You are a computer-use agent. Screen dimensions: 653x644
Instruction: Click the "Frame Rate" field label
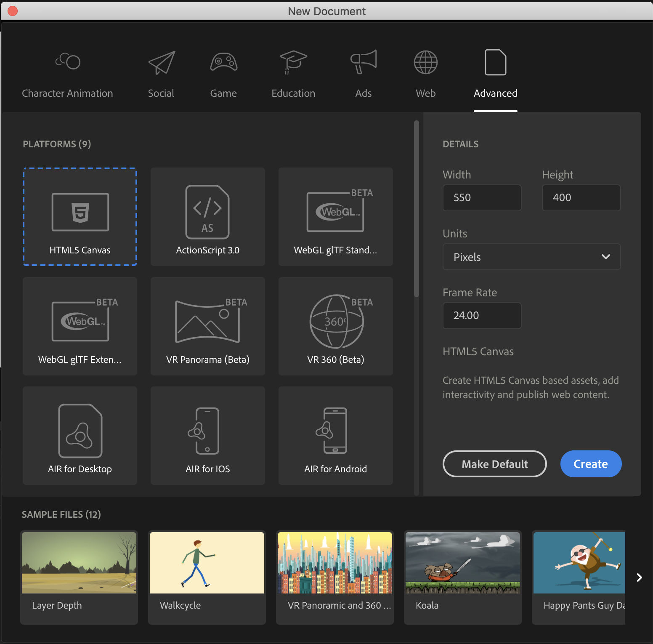click(470, 293)
